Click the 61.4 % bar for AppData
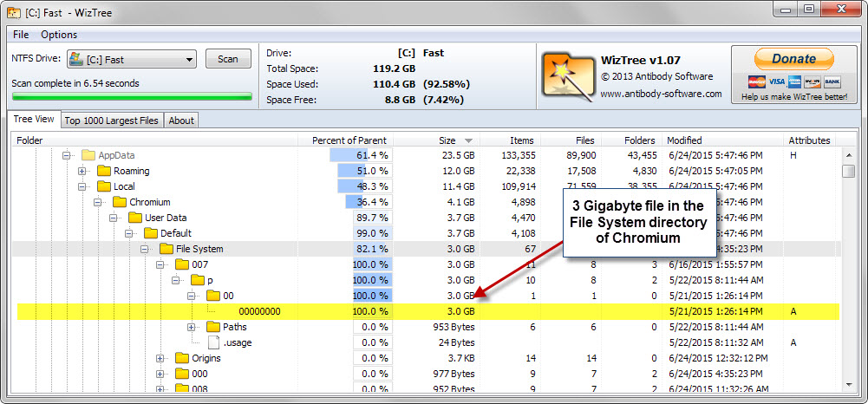 click(x=361, y=155)
